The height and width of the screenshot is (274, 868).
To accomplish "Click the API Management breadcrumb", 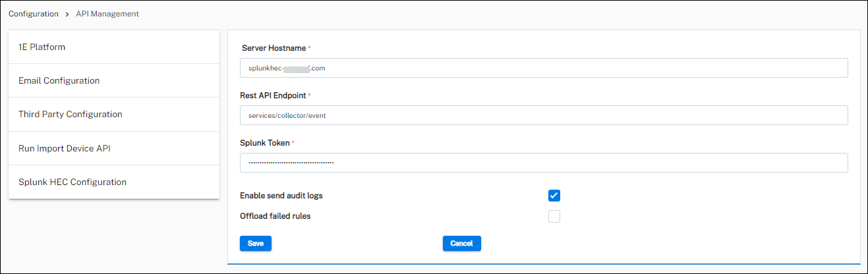I will point(107,14).
